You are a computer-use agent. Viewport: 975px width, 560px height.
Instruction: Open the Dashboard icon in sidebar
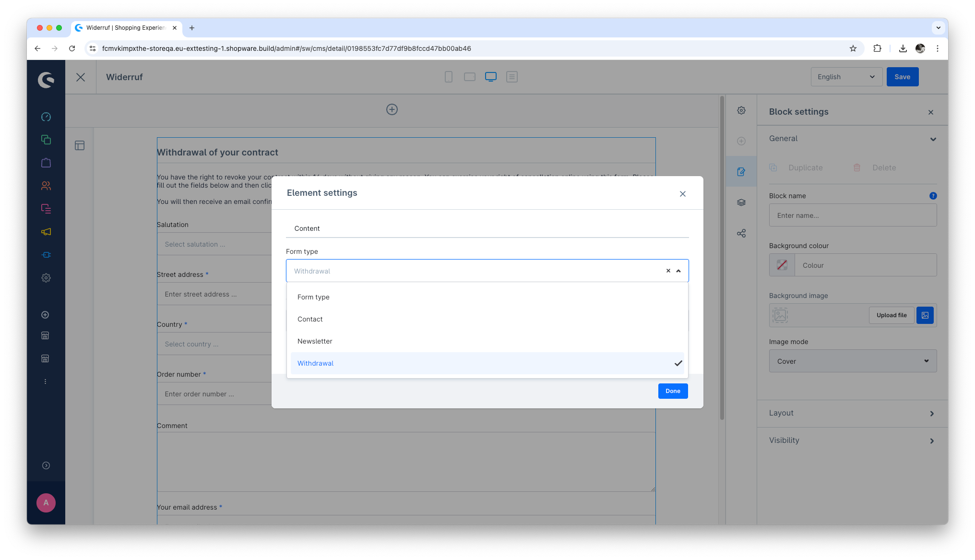(46, 117)
